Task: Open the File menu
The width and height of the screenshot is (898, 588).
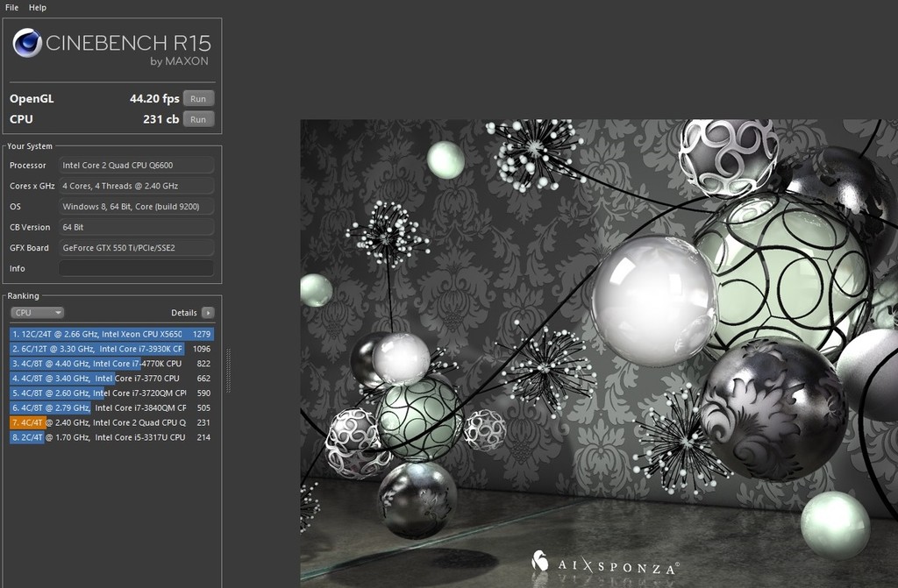Action: point(11,7)
